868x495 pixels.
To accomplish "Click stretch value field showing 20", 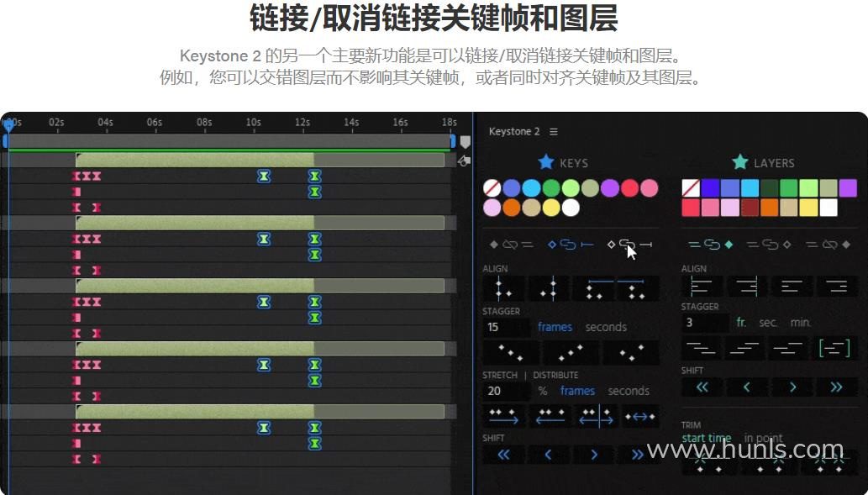I will point(507,391).
